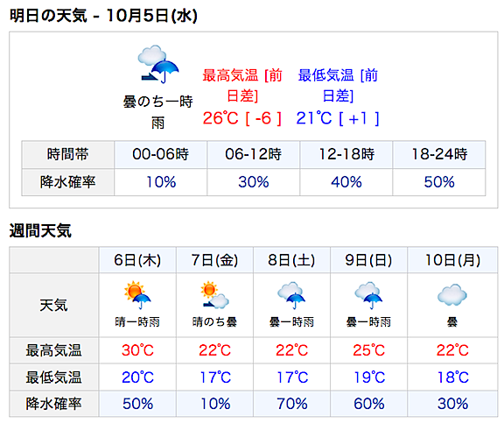This screenshot has width=504, height=423.
Task: Click the 00-06時 time slot header
Action: [160, 154]
